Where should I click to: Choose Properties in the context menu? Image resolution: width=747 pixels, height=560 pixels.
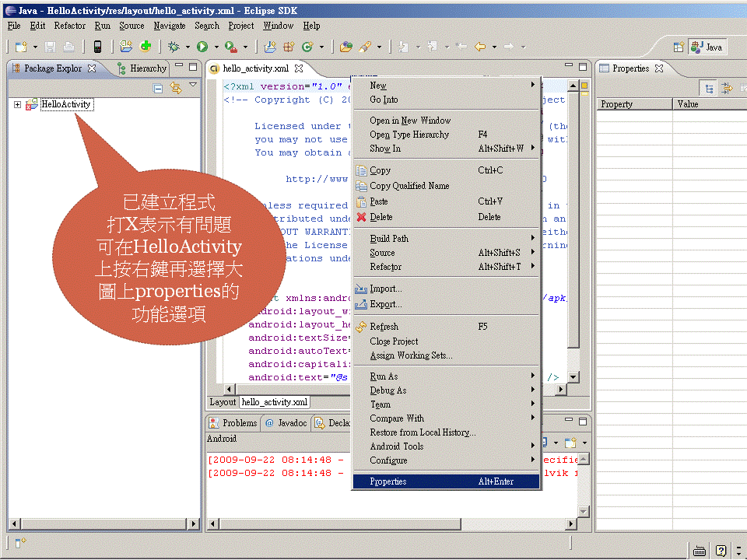(x=447, y=481)
